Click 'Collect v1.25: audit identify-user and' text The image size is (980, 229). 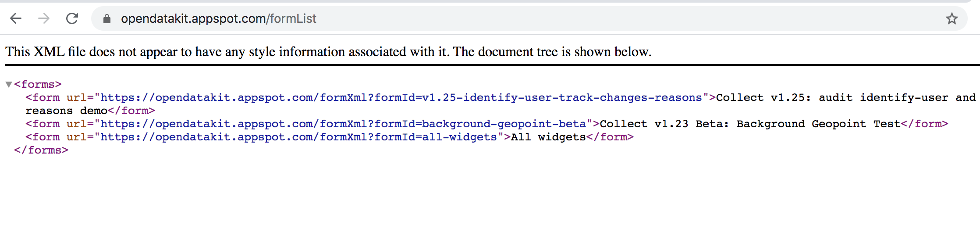(846, 97)
